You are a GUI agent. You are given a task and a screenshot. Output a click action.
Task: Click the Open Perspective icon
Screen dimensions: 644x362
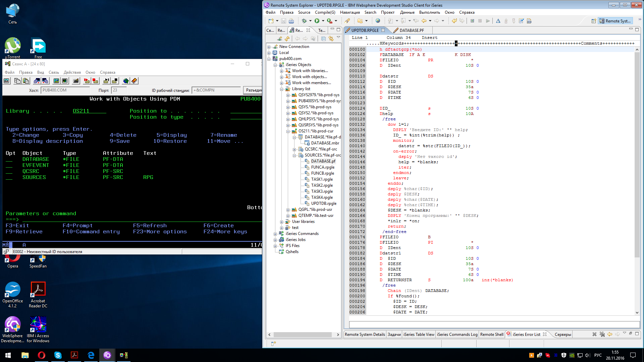click(x=594, y=21)
